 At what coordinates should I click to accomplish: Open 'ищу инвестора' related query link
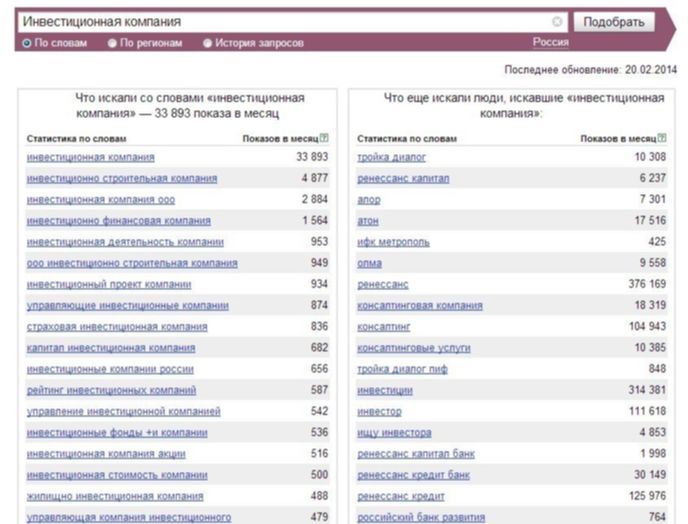pyautogui.click(x=394, y=433)
